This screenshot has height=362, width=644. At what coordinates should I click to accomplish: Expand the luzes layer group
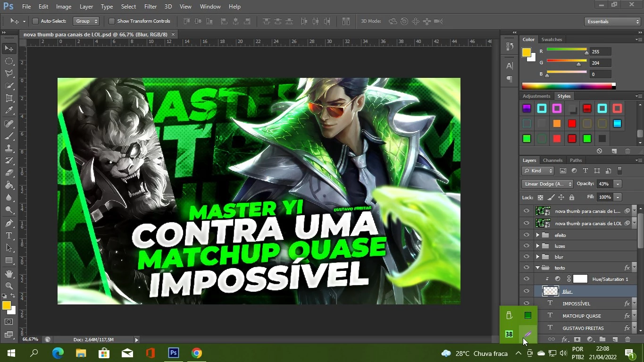pyautogui.click(x=537, y=246)
